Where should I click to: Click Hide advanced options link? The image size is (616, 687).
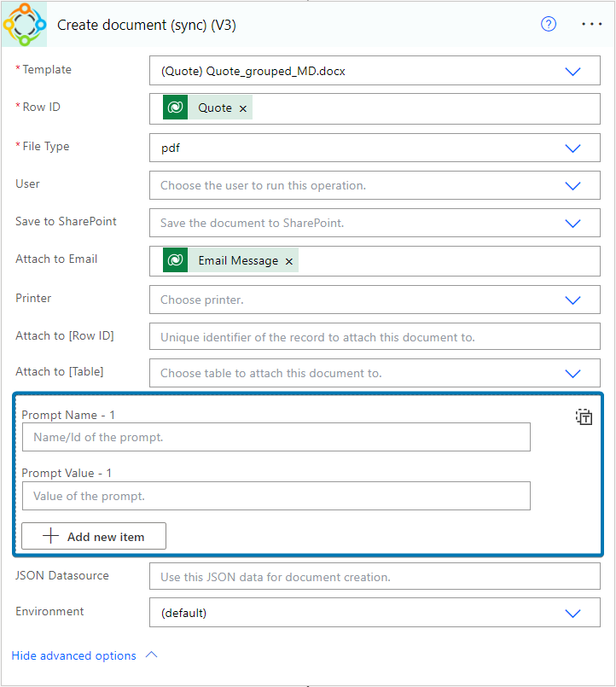click(73, 655)
